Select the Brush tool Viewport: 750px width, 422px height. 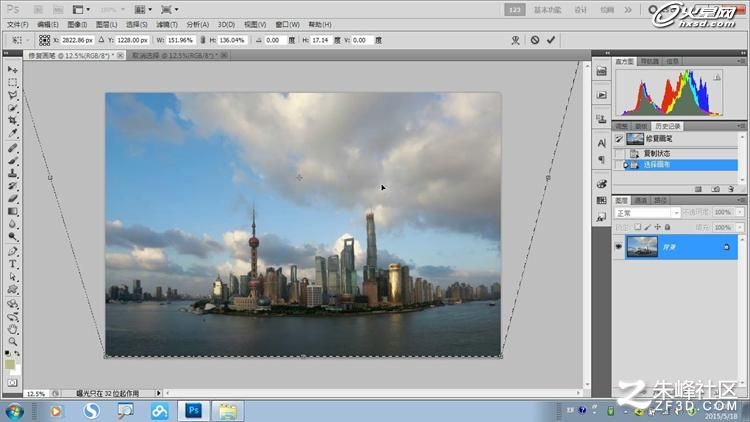click(12, 161)
